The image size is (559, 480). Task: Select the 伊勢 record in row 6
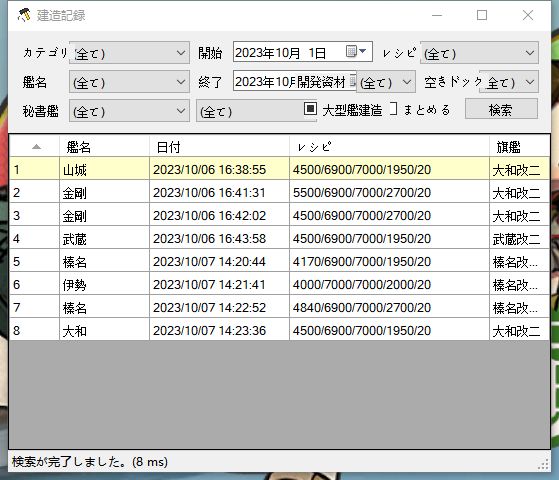[280, 285]
